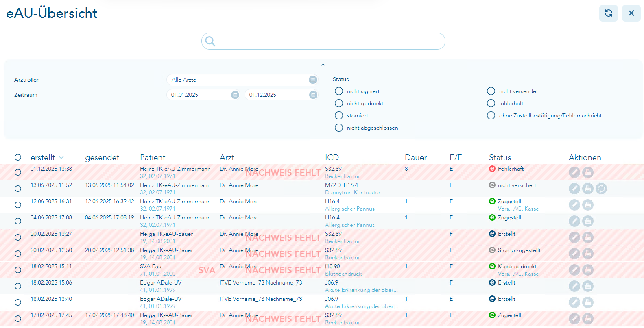The height and width of the screenshot is (328, 644).
Task: Collapse the filter panel with the chevron
Action: pos(323,65)
